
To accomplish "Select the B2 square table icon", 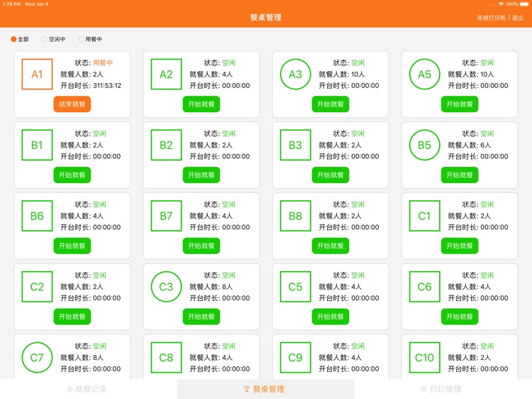I will [166, 145].
